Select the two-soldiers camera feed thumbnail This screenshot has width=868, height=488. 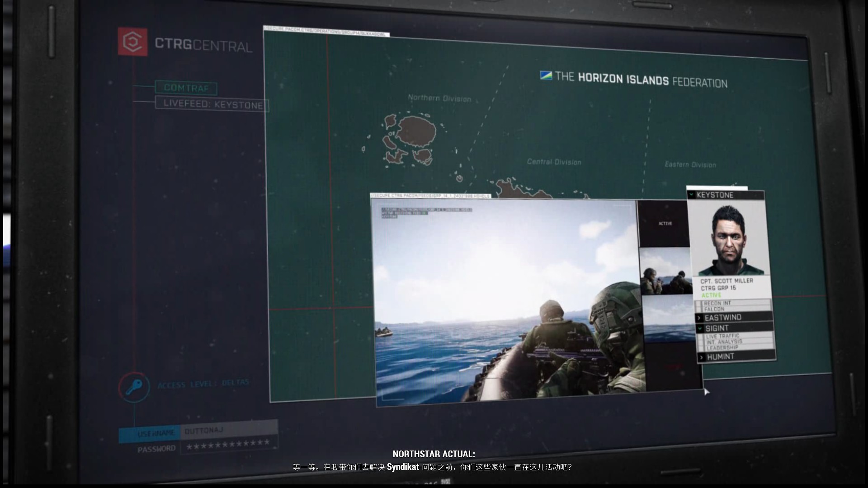click(x=665, y=271)
